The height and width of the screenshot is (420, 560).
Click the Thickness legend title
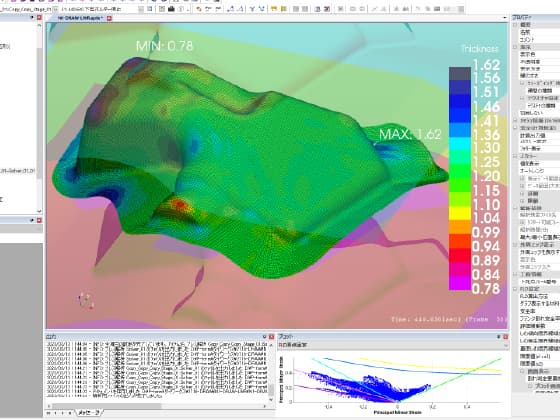point(480,49)
